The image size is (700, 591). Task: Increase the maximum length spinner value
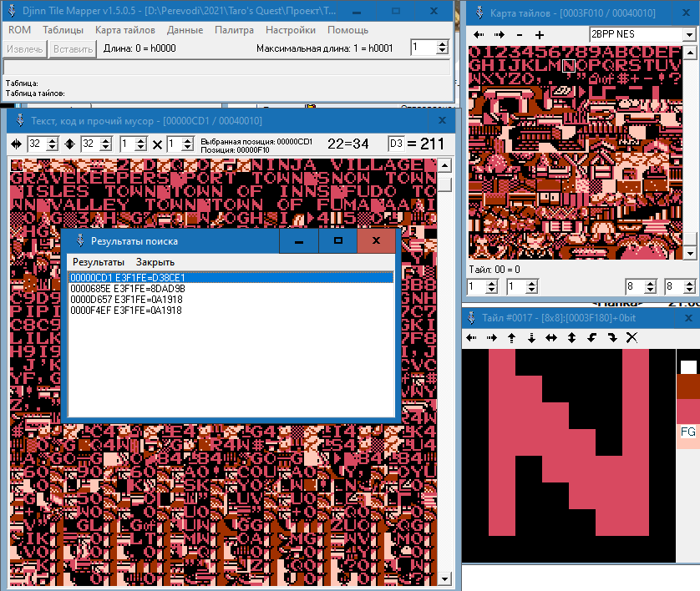point(442,44)
